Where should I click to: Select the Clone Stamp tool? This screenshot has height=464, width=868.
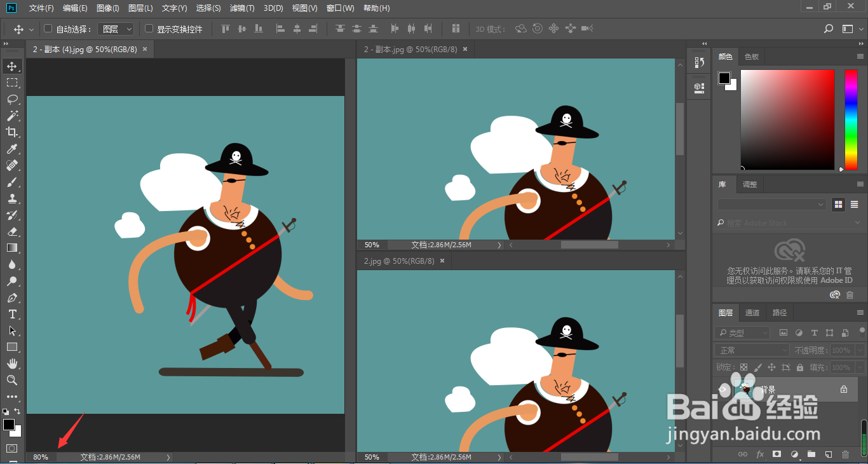(12, 198)
